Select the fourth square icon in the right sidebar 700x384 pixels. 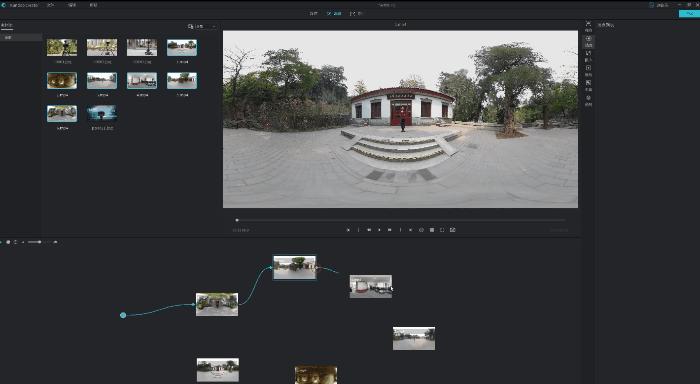tap(588, 71)
